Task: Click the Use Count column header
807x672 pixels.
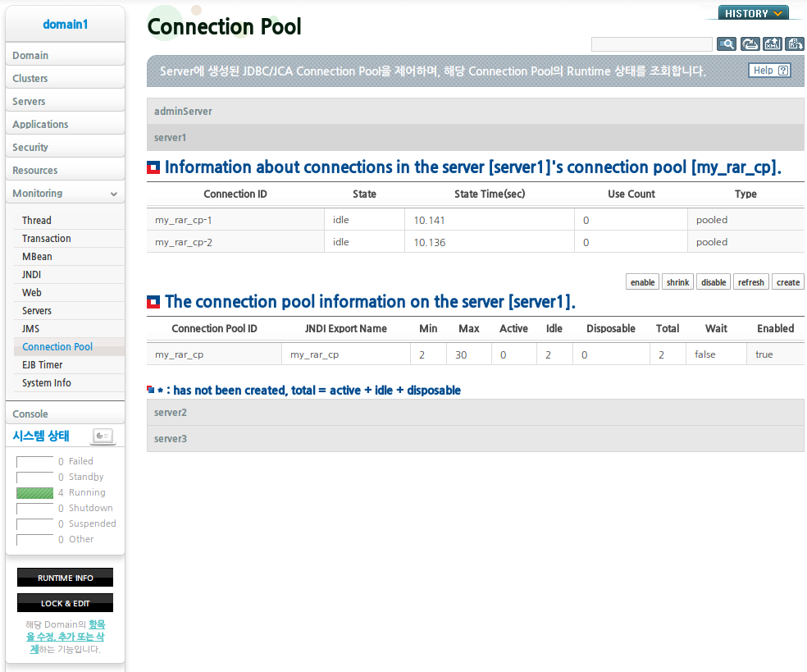Action: point(631,194)
